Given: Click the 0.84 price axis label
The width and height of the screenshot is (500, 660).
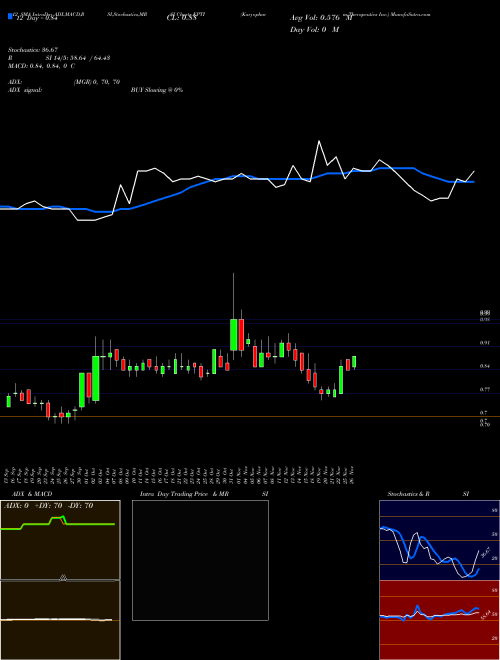Looking at the screenshot, I should coord(484,366).
